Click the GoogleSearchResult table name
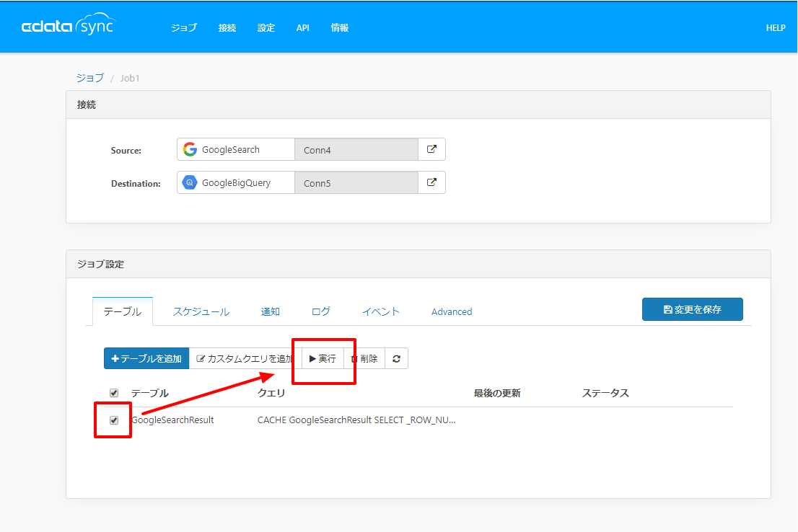798x532 pixels. point(172,420)
